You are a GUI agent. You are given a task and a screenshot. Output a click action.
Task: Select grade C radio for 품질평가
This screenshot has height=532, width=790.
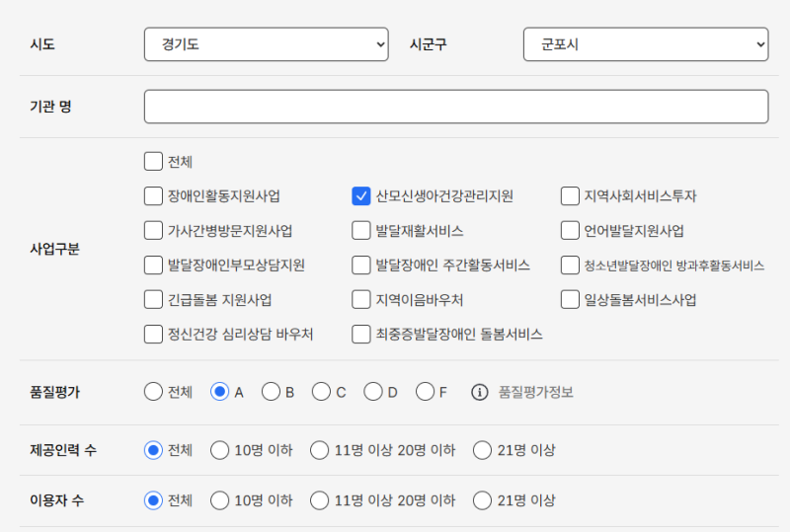[321, 392]
